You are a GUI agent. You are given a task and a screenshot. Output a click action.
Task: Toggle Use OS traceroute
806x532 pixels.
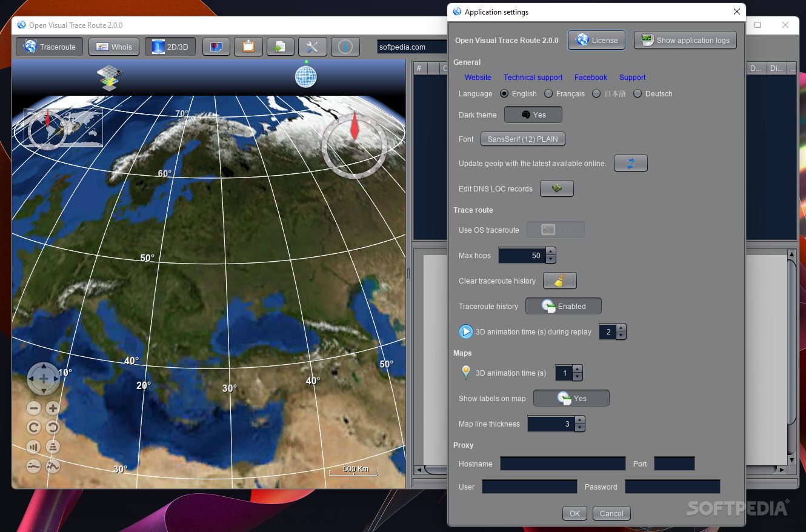point(556,230)
